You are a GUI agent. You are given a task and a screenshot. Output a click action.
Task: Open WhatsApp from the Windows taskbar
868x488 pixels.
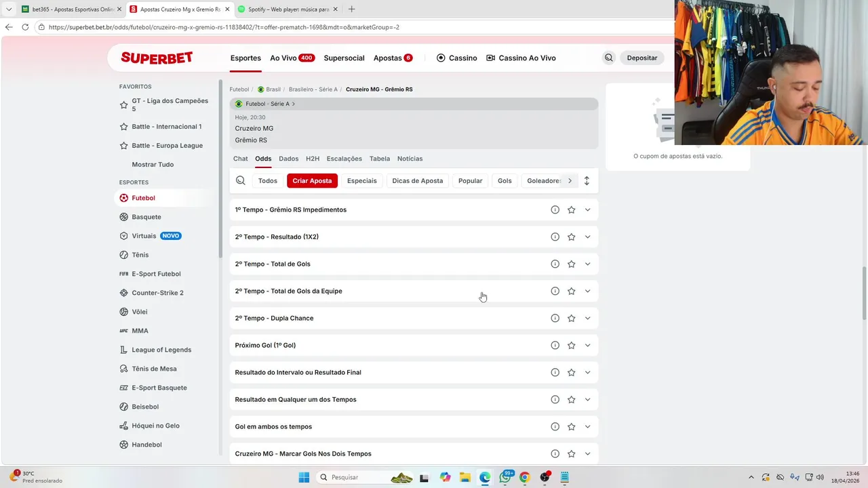505,477
